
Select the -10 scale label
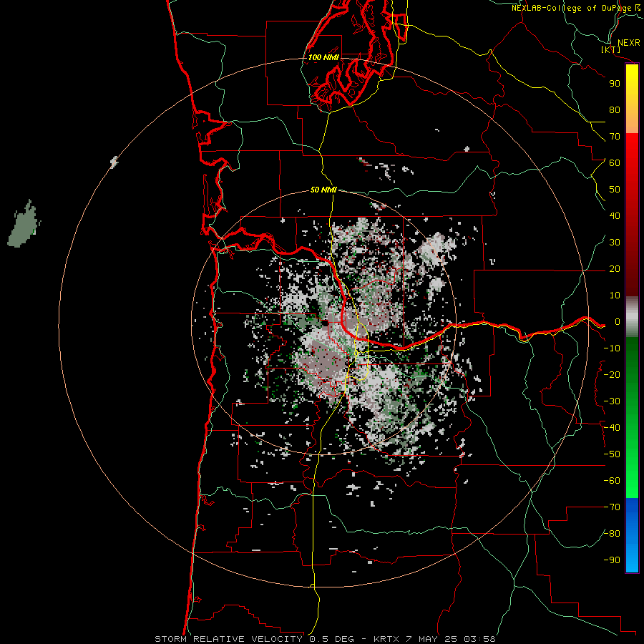pyautogui.click(x=612, y=348)
